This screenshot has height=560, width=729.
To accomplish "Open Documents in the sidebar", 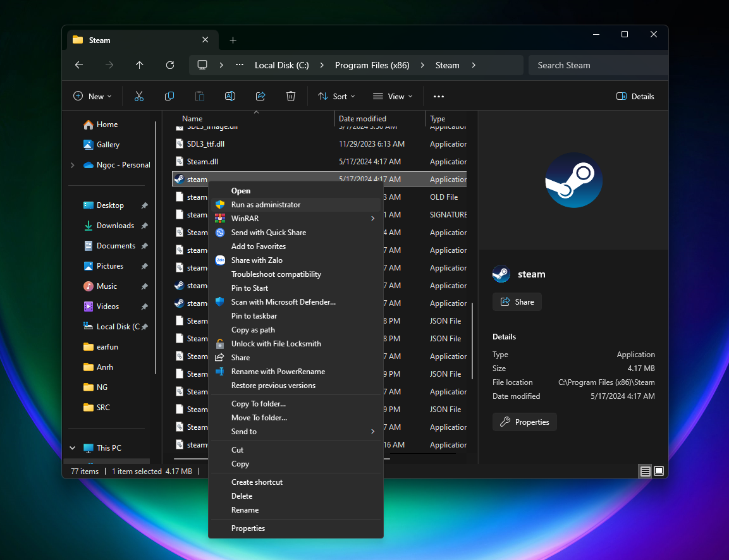I will click(x=115, y=246).
